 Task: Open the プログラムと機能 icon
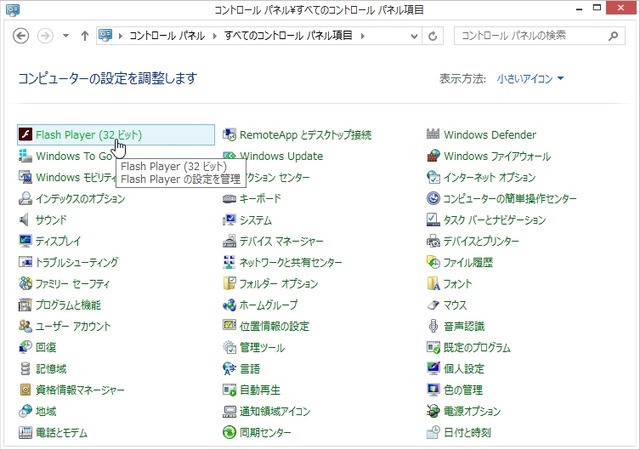25,305
